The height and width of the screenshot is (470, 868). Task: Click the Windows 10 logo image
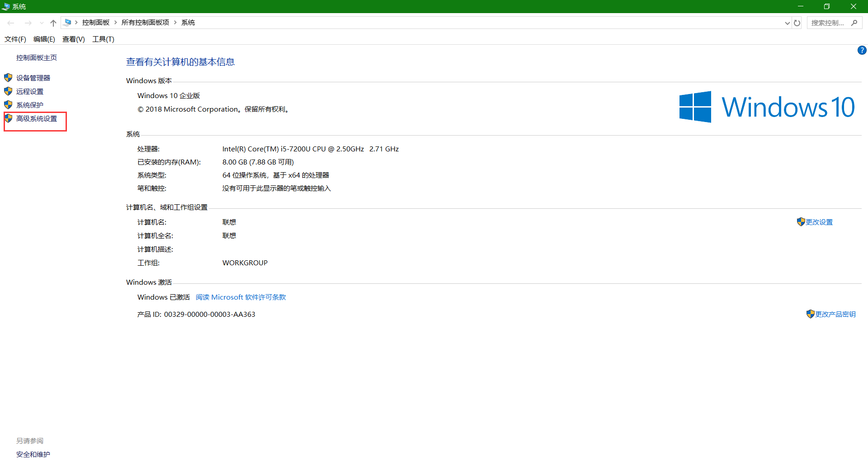(767, 107)
